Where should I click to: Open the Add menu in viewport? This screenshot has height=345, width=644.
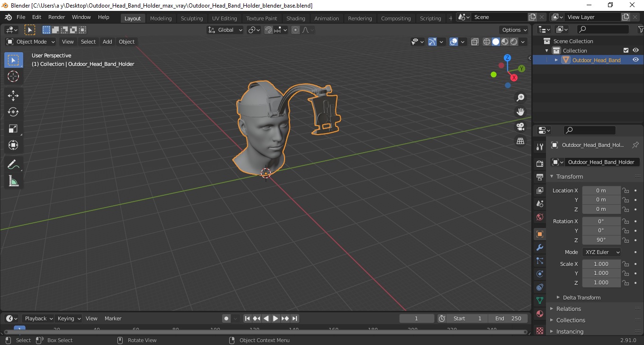107,42
